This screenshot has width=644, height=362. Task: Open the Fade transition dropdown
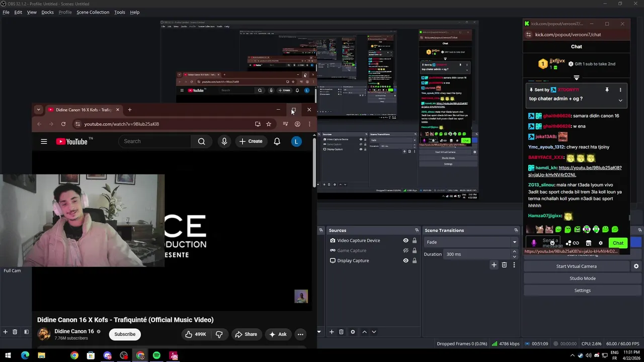(471, 242)
